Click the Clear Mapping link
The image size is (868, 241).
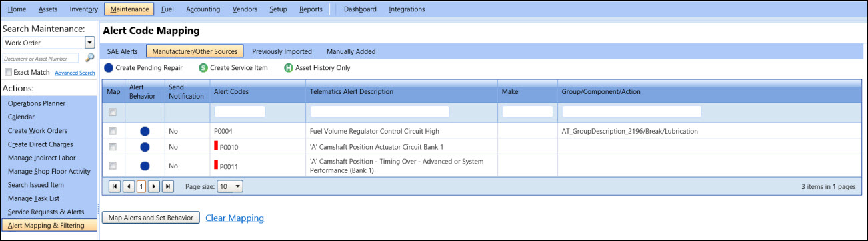[235, 218]
